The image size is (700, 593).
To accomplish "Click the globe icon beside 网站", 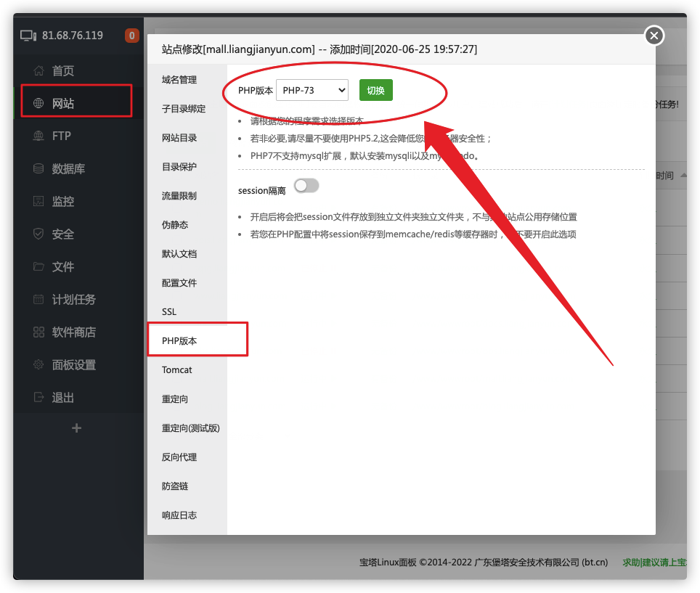I will (x=38, y=103).
